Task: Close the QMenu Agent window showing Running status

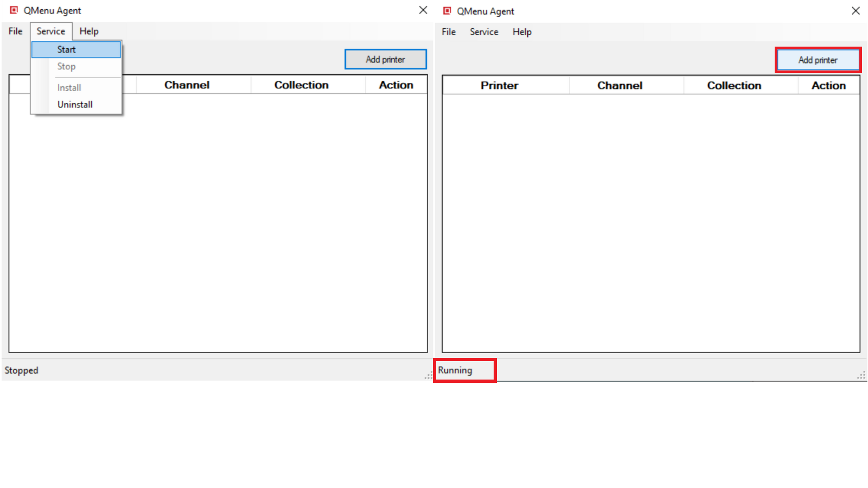Action: coord(856,11)
